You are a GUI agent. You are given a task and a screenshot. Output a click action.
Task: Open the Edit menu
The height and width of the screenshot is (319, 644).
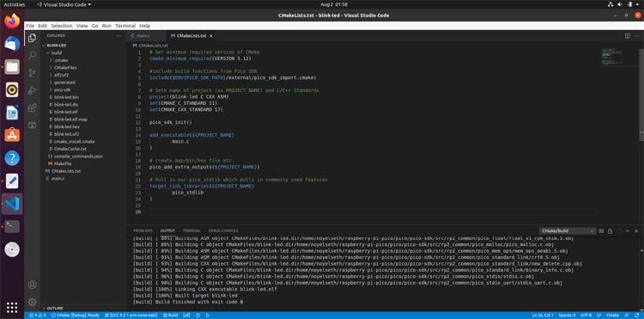coord(43,26)
